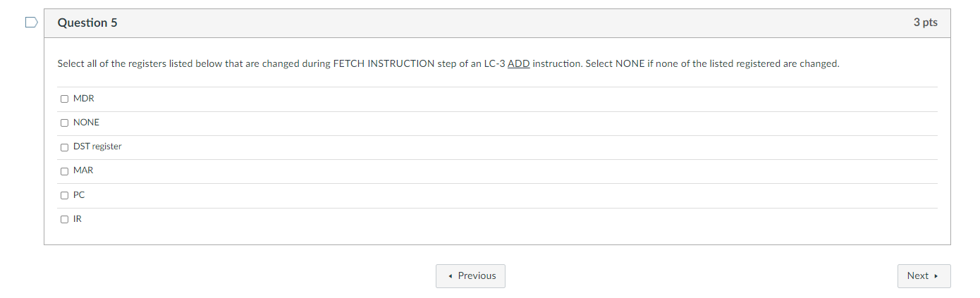This screenshot has width=980, height=298.
Task: Click the underlined word ADD
Action: tap(518, 64)
